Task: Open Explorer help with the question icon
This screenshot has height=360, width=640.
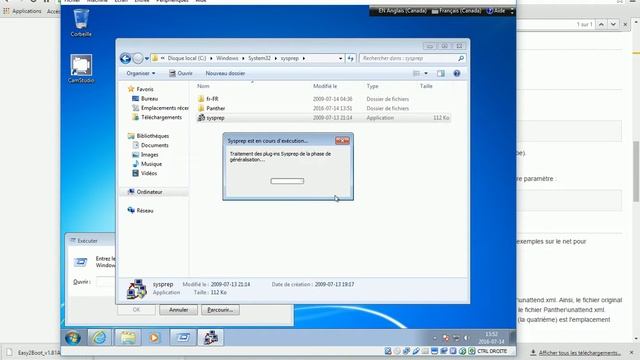Action: 457,73
